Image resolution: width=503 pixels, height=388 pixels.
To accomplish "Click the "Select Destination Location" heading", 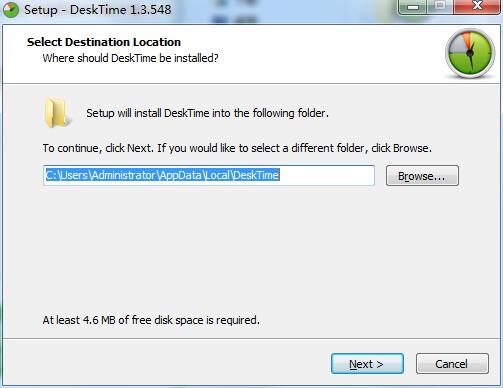I will [104, 42].
